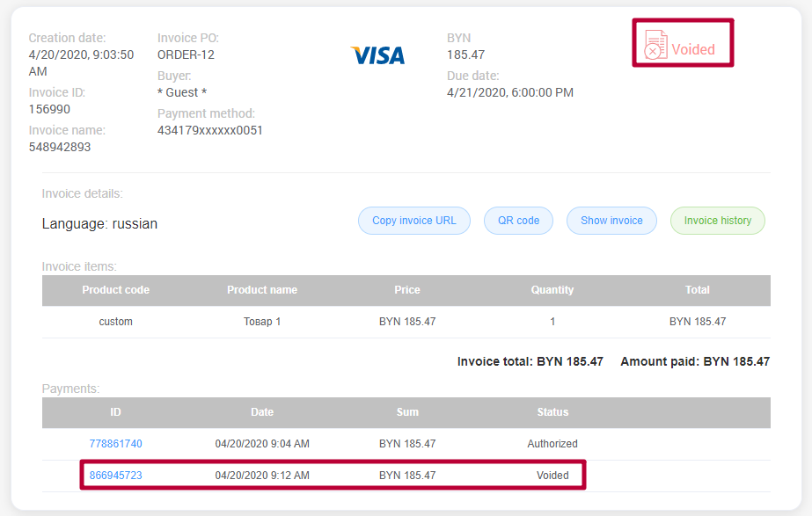Toggle the Voided payment row selection
The height and width of the screenshot is (516, 812).
tap(352, 475)
